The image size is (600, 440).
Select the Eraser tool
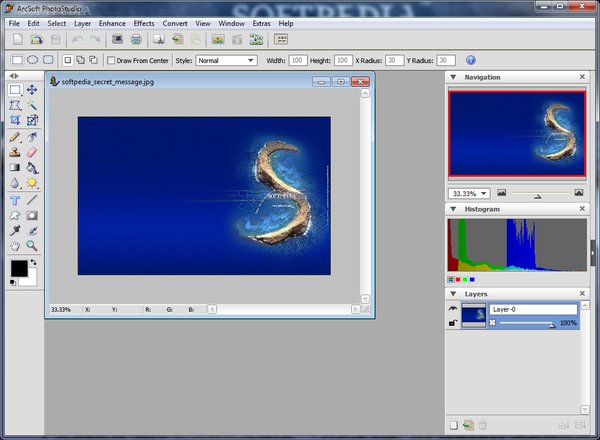32,152
